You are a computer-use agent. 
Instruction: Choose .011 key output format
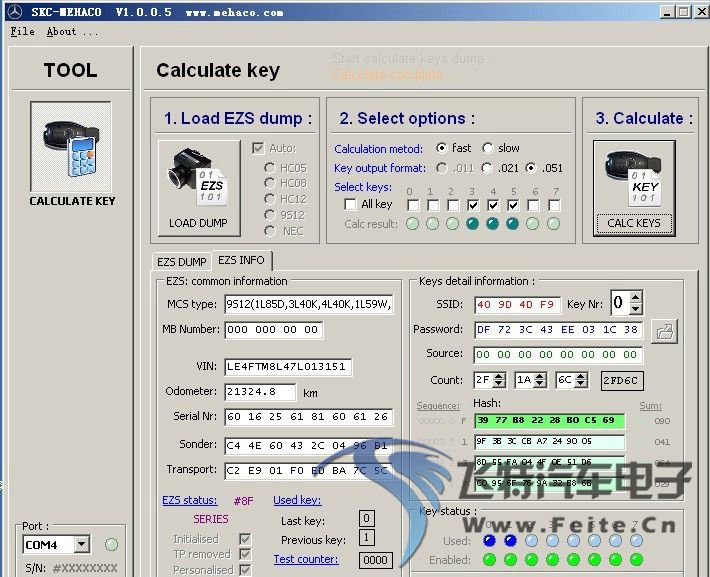coord(442,168)
